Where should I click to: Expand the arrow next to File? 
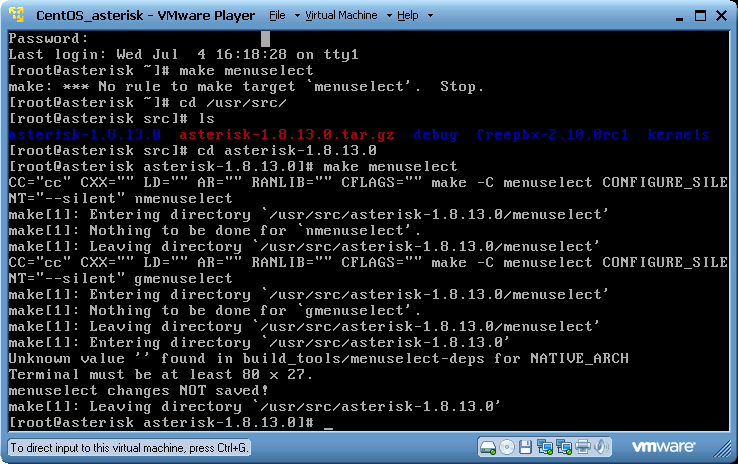295,16
